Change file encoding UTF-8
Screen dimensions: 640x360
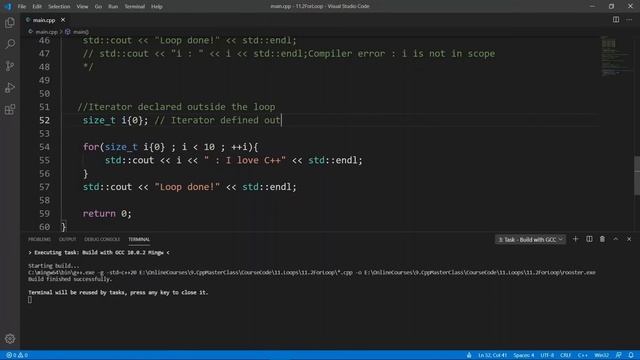[547, 355]
